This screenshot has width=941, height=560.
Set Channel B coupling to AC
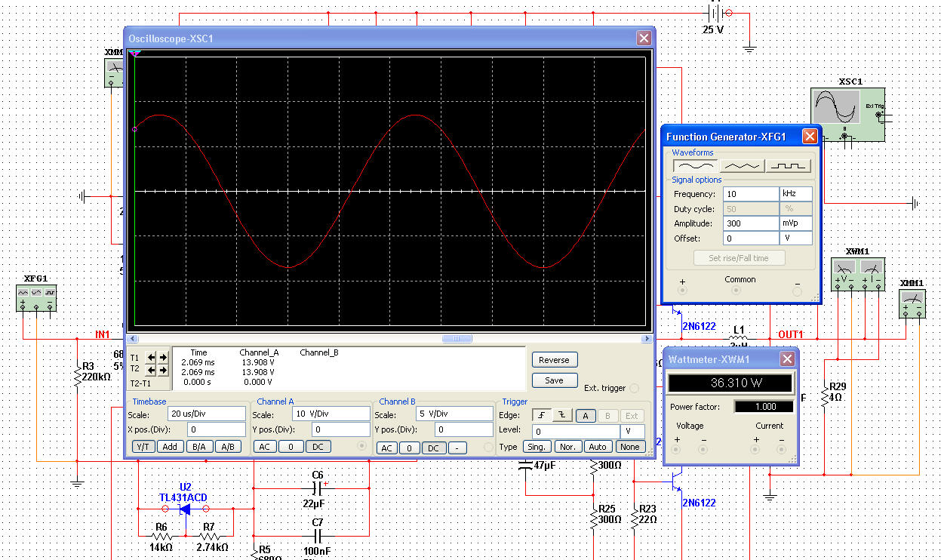386,448
